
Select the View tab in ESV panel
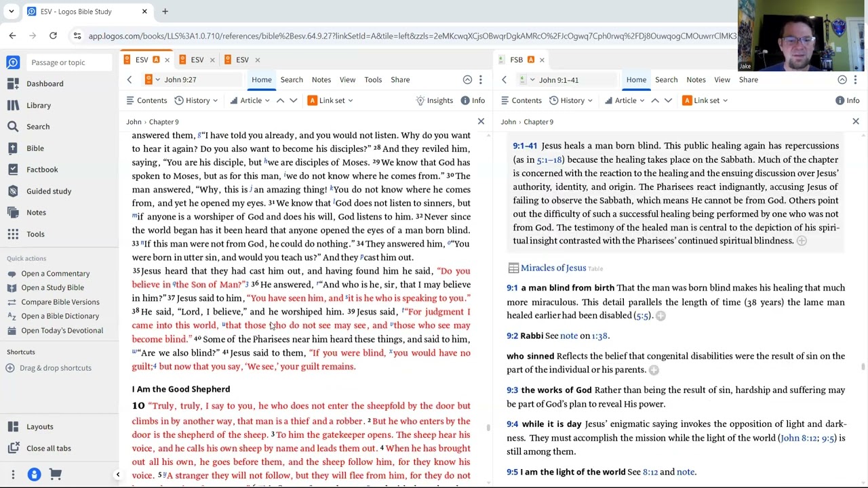pyautogui.click(x=347, y=80)
